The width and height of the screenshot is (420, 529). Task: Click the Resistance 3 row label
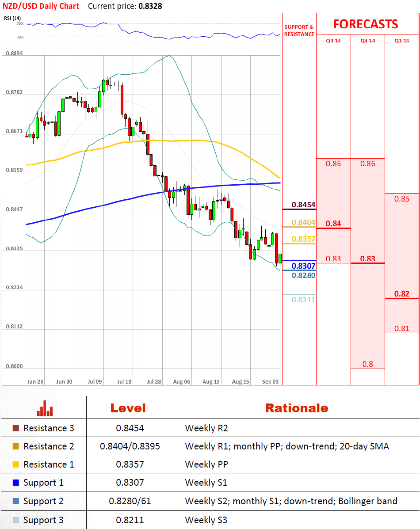[49, 428]
